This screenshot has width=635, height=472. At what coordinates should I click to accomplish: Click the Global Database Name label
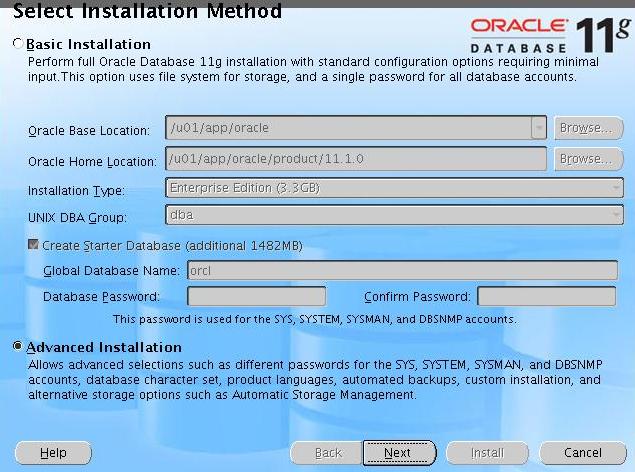(x=111, y=271)
